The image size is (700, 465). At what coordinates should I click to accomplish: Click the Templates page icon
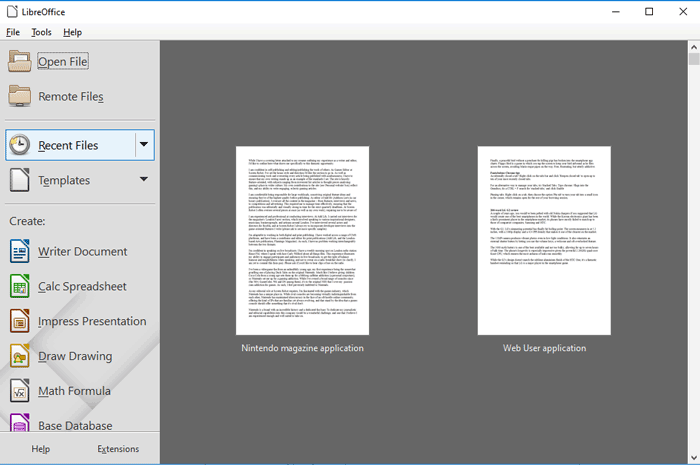20,180
